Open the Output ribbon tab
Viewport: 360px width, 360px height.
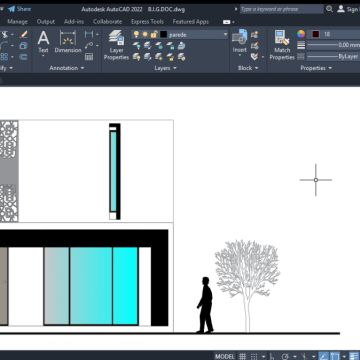[46, 22]
